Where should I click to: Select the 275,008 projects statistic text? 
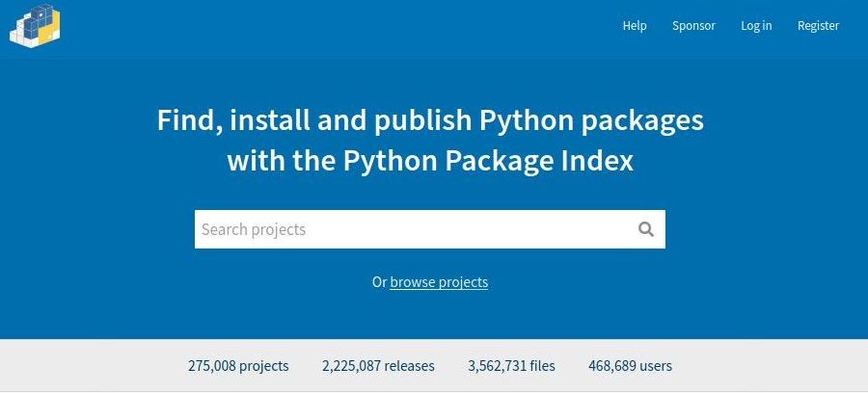(x=238, y=366)
